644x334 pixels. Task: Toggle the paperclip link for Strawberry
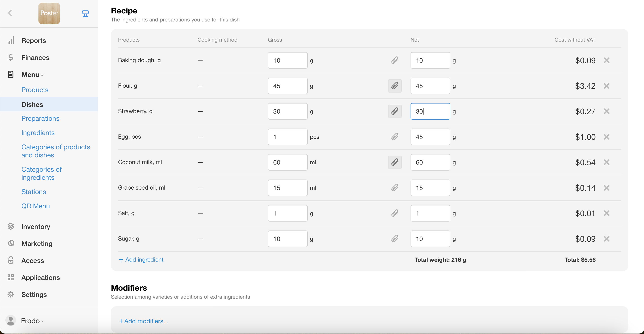(x=394, y=111)
